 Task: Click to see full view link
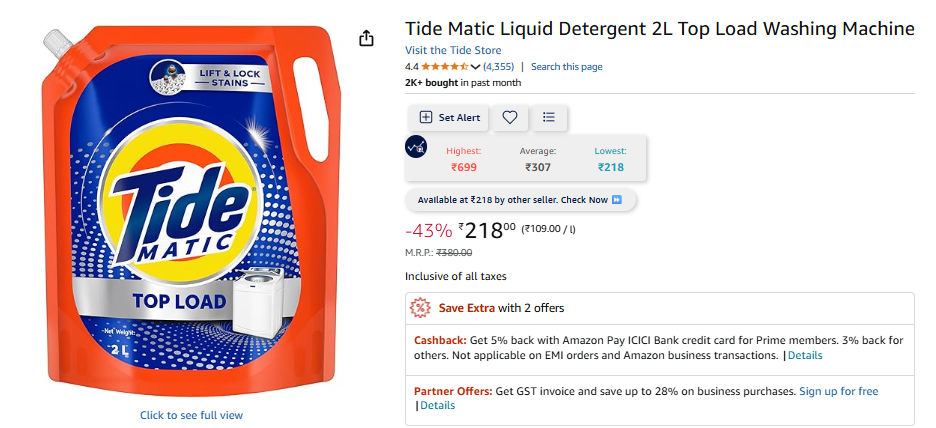tap(191, 415)
